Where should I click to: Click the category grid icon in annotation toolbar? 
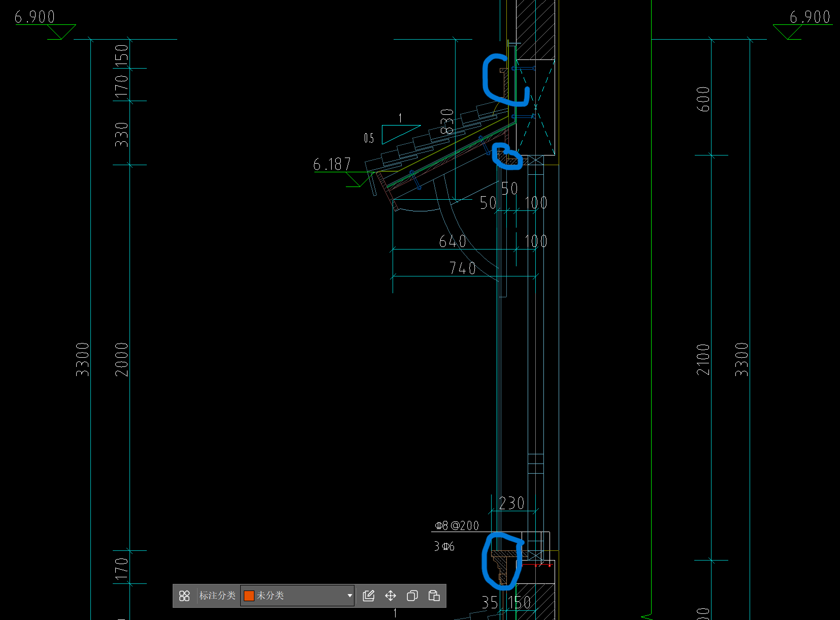(x=184, y=596)
